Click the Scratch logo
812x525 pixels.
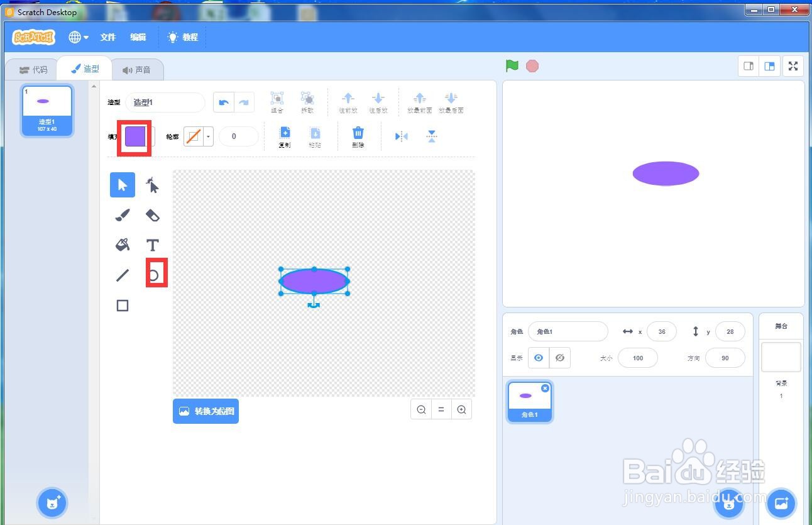pyautogui.click(x=34, y=37)
